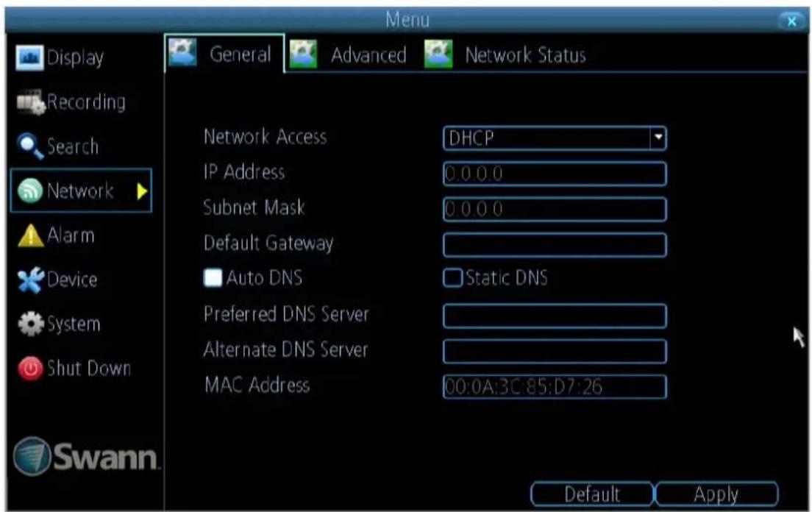
Task: Click the Advanced tab picture icon
Action: [x=304, y=54]
